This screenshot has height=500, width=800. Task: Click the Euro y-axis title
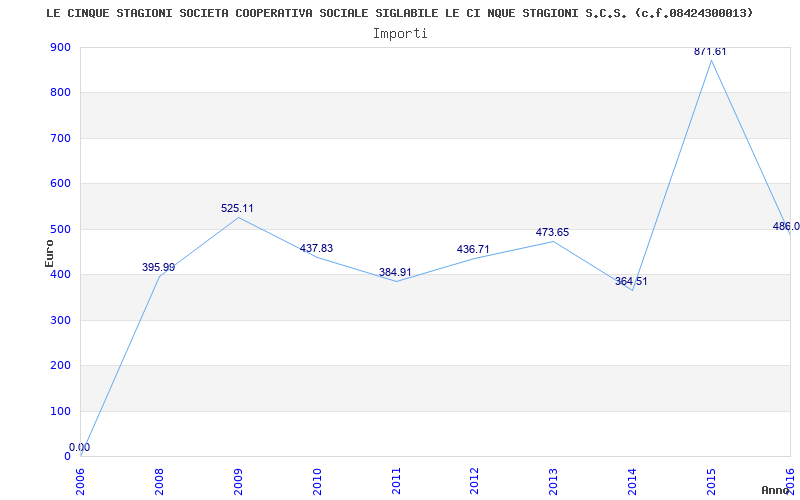(49, 253)
